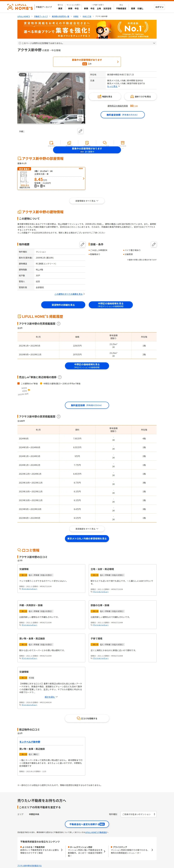Expand the ad disclaimer notice chevron
Image resolution: width=174 pixels, height=868 pixels.
[x=154, y=43]
